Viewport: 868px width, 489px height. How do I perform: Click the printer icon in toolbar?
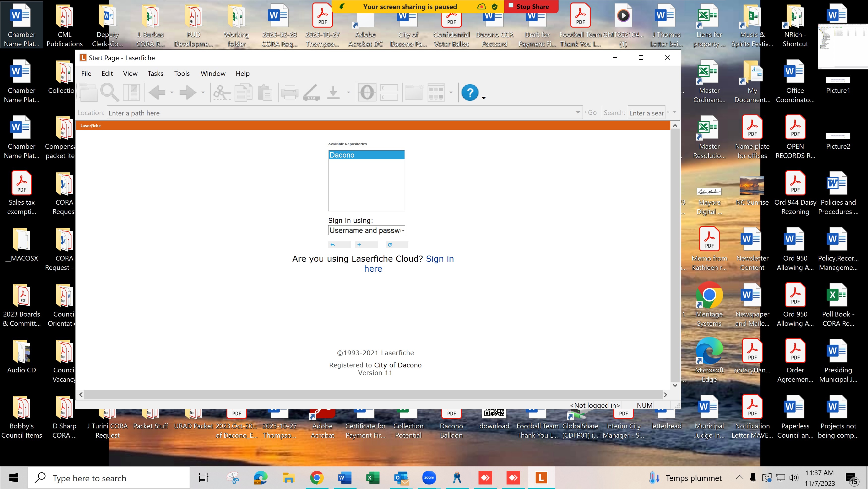(289, 92)
